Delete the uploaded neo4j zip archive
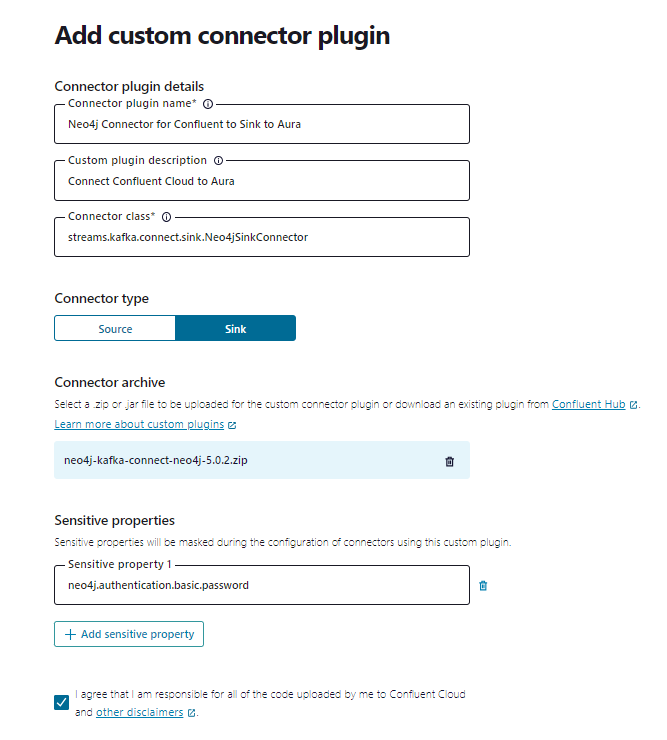 (x=449, y=461)
